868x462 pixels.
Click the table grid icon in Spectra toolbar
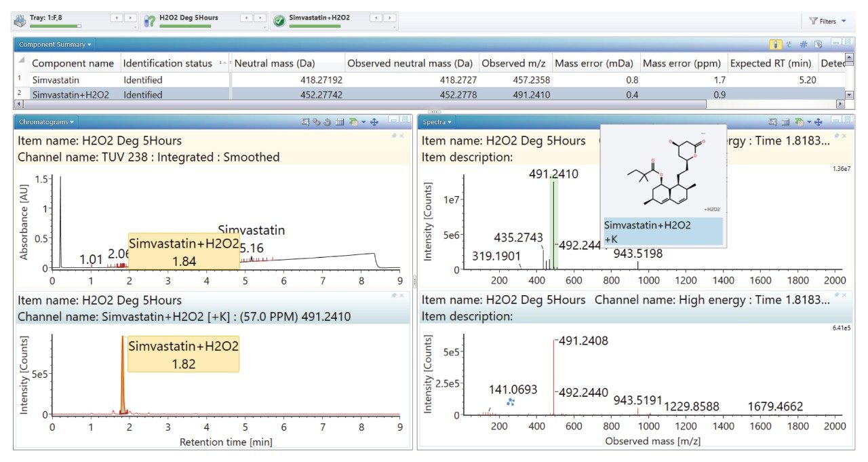[x=785, y=122]
